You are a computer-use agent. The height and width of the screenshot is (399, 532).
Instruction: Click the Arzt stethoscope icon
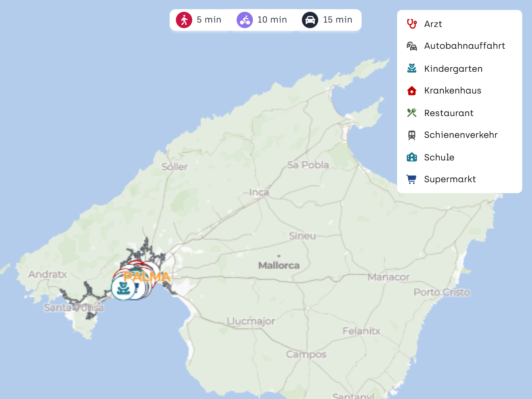coord(411,24)
